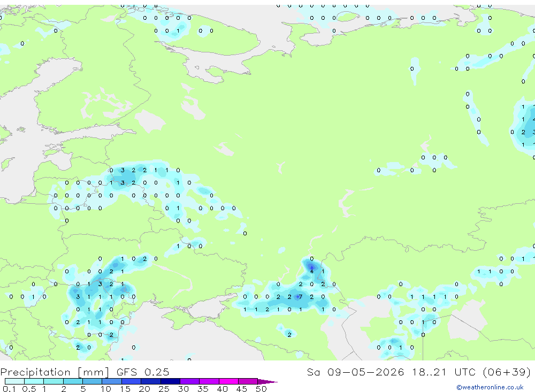Click the 25–30 mm legend swatch
The width and height of the screenshot is (535, 392).
coord(170,381)
